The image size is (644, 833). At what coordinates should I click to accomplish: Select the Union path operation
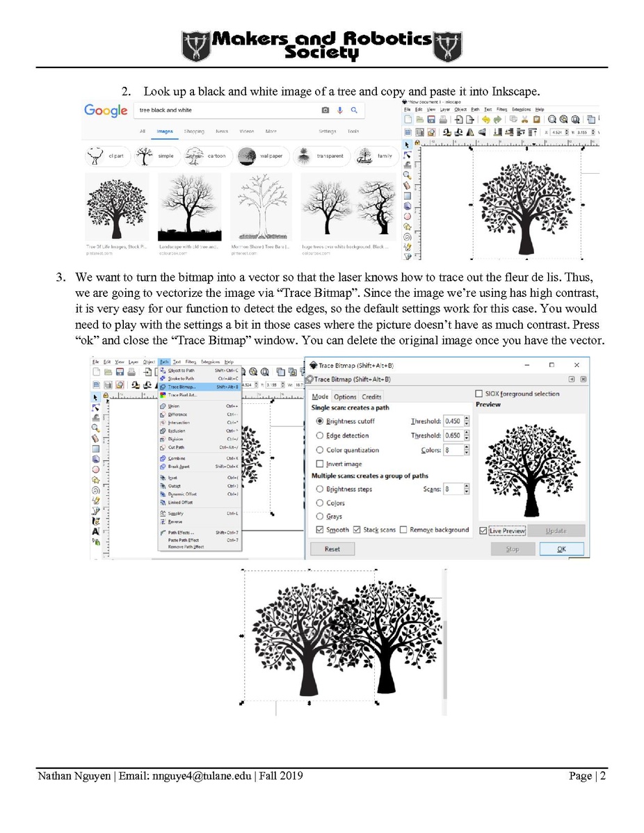pos(173,406)
